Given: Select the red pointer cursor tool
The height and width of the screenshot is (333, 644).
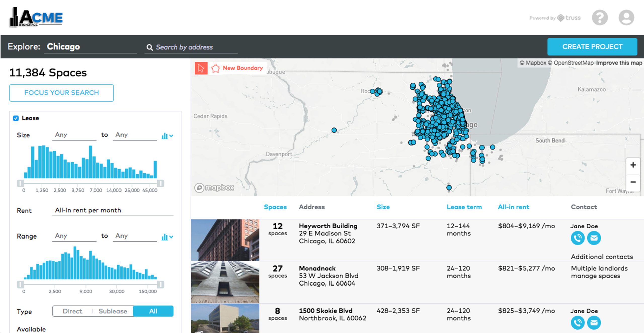Looking at the screenshot, I should 201,68.
